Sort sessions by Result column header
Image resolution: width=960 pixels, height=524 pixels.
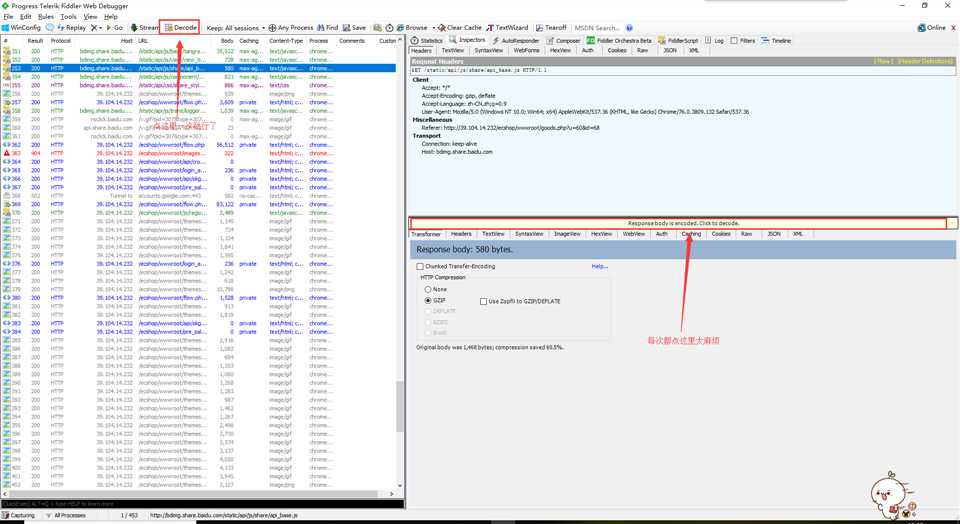point(35,41)
